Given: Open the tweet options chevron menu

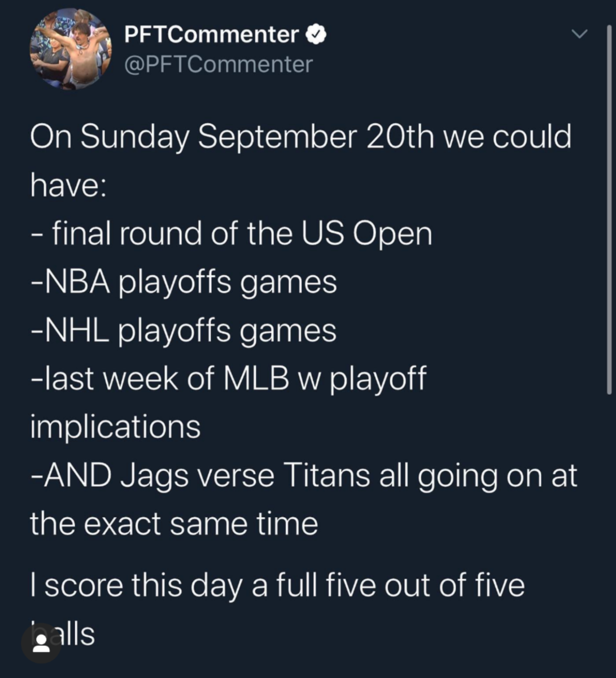Looking at the screenshot, I should point(579,34).
